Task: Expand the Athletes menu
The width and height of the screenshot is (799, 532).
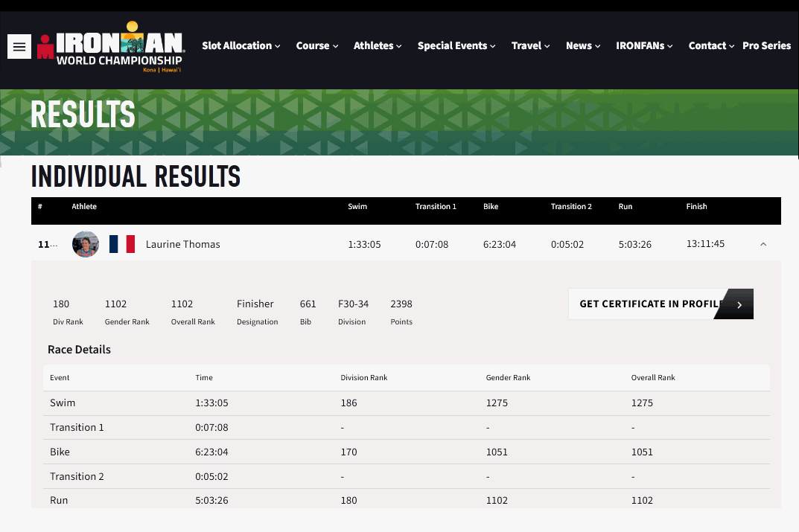Action: pos(377,45)
